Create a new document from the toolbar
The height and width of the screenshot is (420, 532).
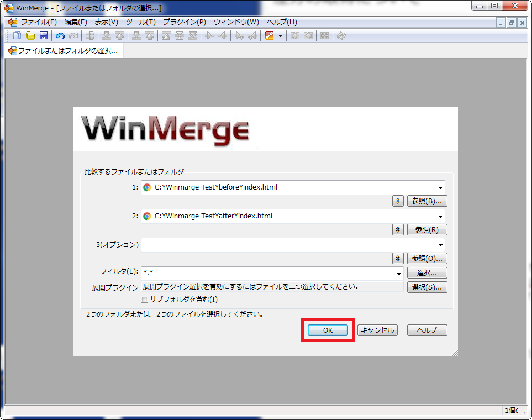(x=17, y=36)
